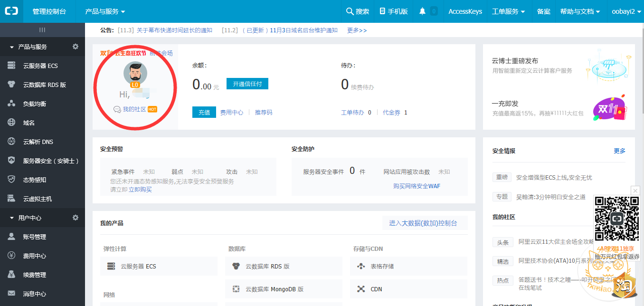Click 立即购买 link in 安全预警
Viewport: 644px width, 306px height.
coord(140,190)
